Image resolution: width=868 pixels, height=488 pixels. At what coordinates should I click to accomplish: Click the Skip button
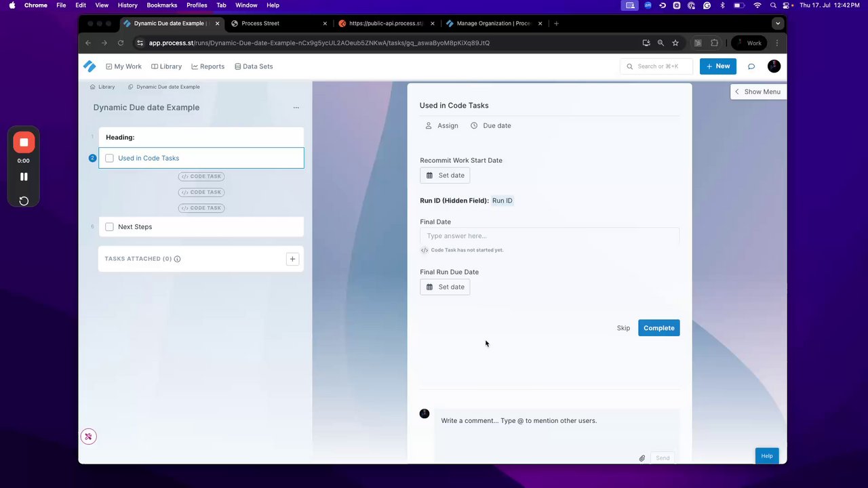click(x=623, y=328)
